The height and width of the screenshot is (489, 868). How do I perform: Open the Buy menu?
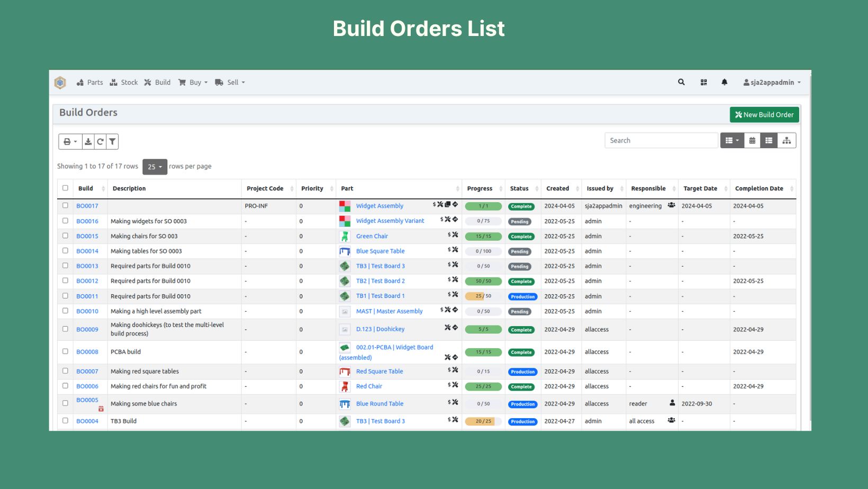click(x=193, y=83)
